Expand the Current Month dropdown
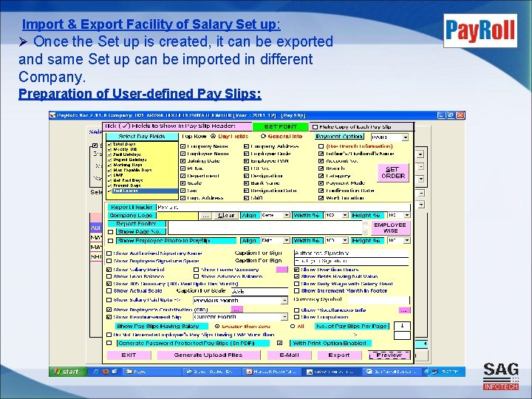This screenshot has height=399, width=532. [284, 317]
